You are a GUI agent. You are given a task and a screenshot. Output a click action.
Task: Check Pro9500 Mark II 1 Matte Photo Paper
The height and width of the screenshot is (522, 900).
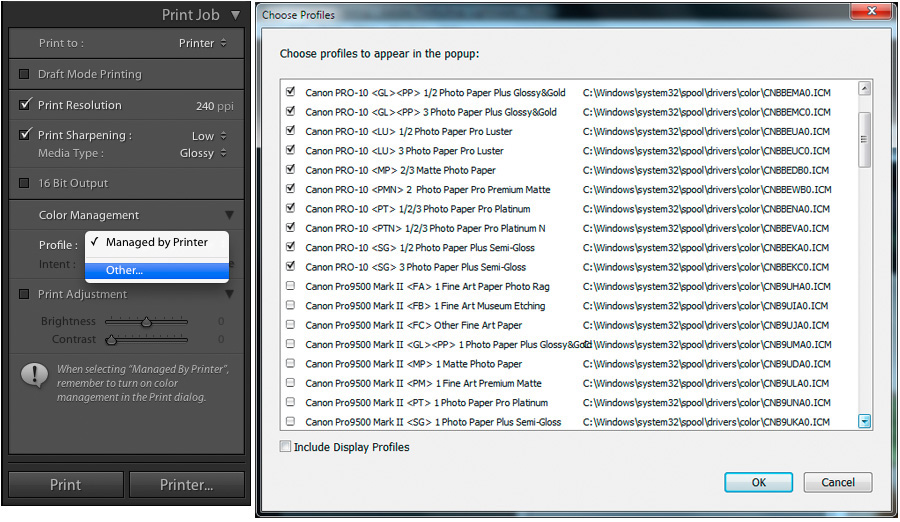tap(290, 363)
